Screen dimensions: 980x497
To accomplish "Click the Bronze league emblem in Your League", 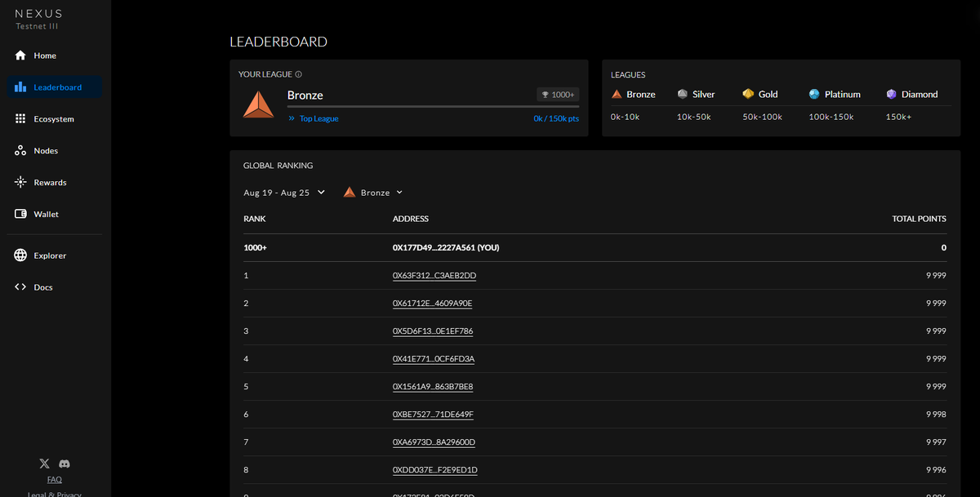I will click(259, 104).
